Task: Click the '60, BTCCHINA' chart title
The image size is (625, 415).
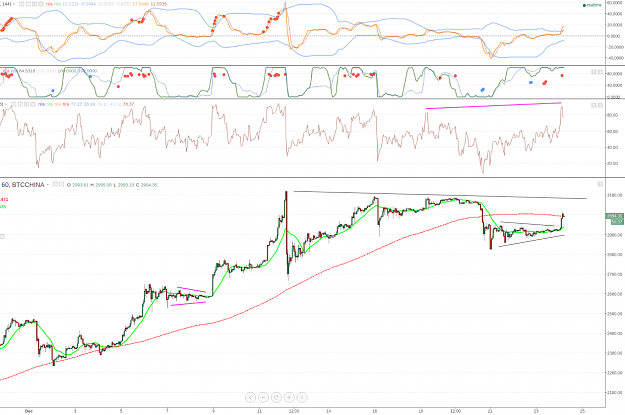Action: coord(23,185)
